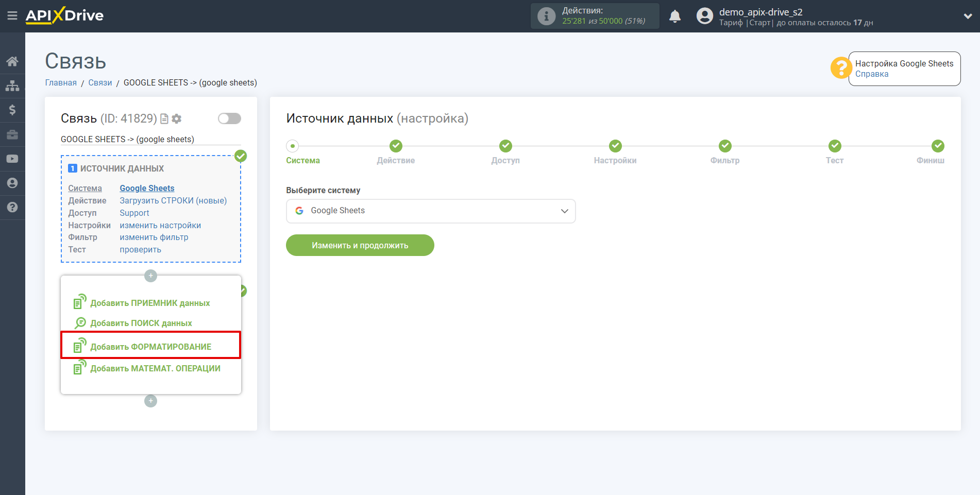Click the orange help question mark
Screen dimensions: 980x495
pos(841,68)
